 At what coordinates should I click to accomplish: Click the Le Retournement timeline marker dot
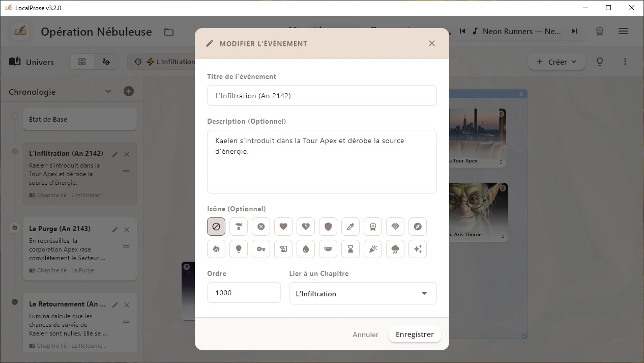(15, 302)
